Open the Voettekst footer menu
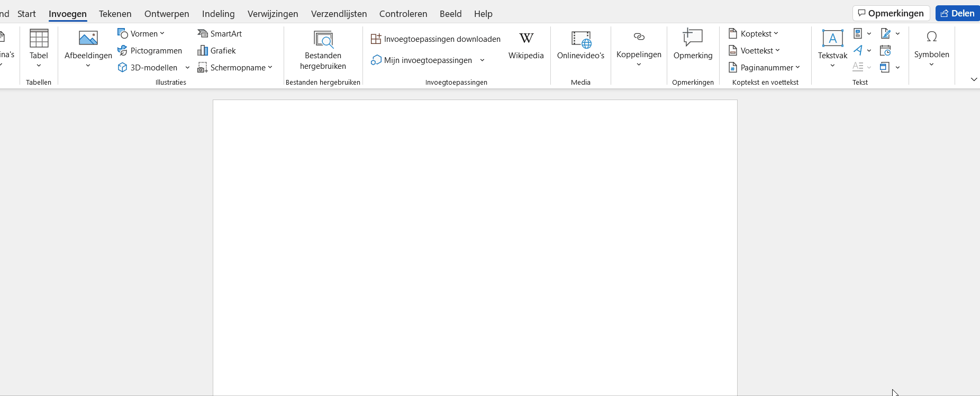This screenshot has width=980, height=396. 754,50
